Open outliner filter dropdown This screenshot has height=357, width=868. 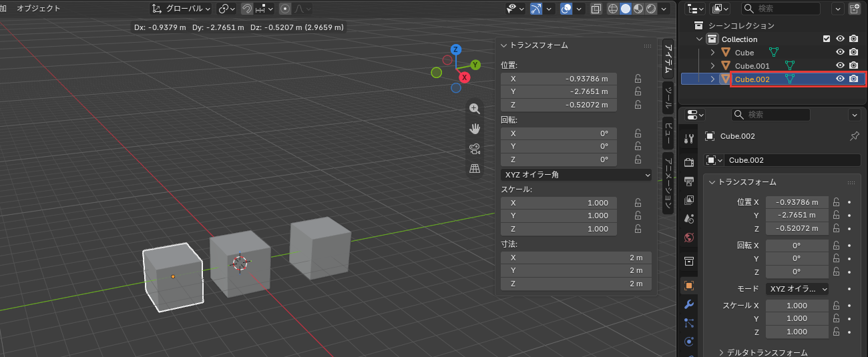(x=839, y=9)
